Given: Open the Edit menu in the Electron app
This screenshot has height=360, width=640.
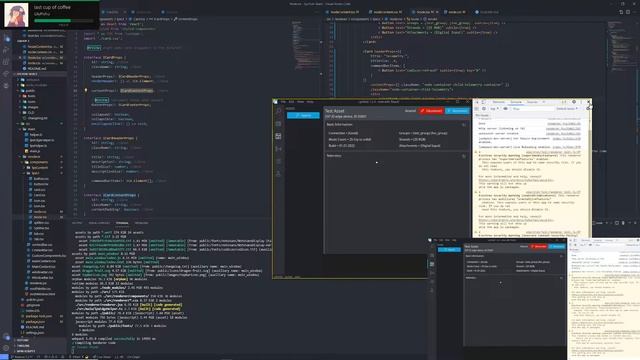Looking at the screenshot, I should (x=291, y=102).
